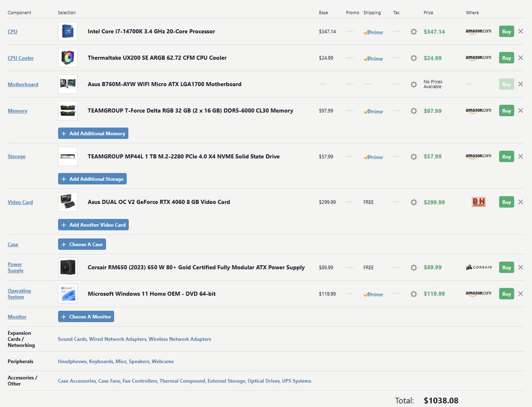This screenshot has height=407, width=532.
Task: Open the settings gear for the motherboard row
Action: (414, 84)
